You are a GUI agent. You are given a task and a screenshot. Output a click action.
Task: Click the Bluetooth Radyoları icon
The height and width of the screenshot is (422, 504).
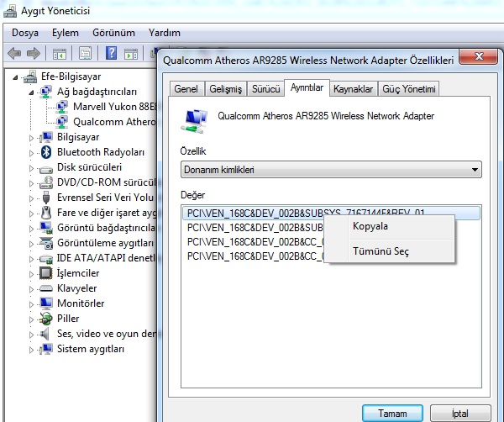click(x=46, y=152)
